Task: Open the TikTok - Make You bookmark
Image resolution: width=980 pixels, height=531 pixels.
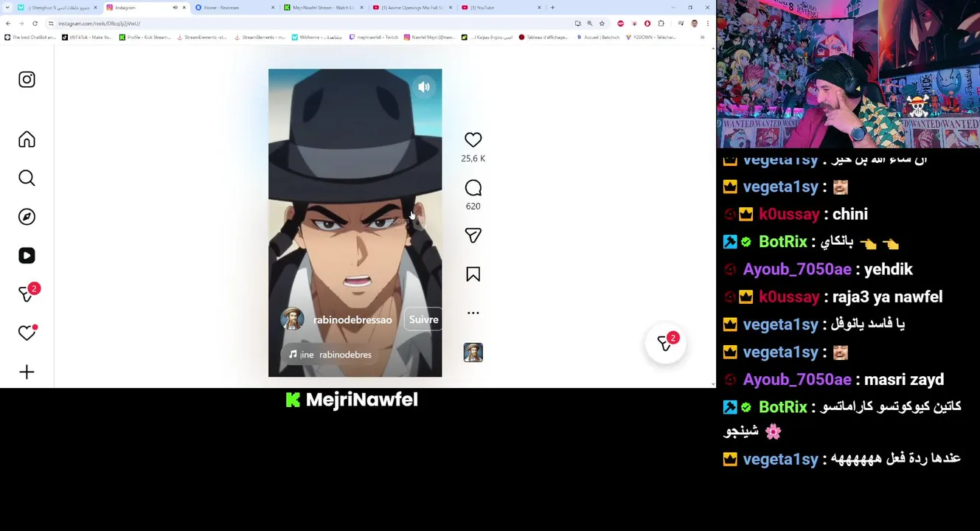Action: tap(86, 37)
